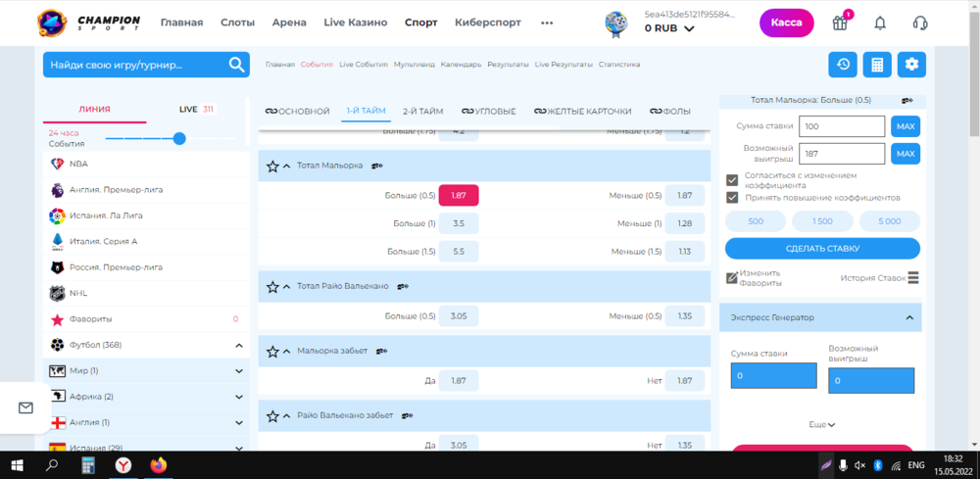The height and width of the screenshot is (479, 980).
Task: Open Слоты in the top menu
Action: (x=237, y=23)
